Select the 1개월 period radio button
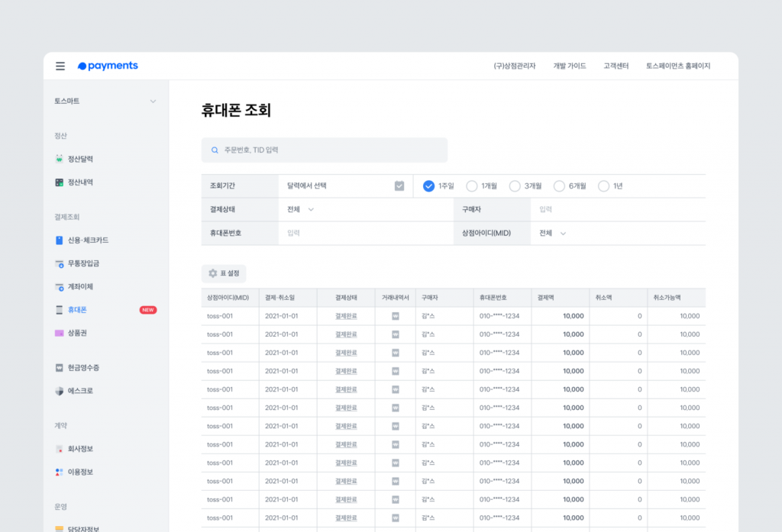This screenshot has width=782, height=532. [x=472, y=186]
